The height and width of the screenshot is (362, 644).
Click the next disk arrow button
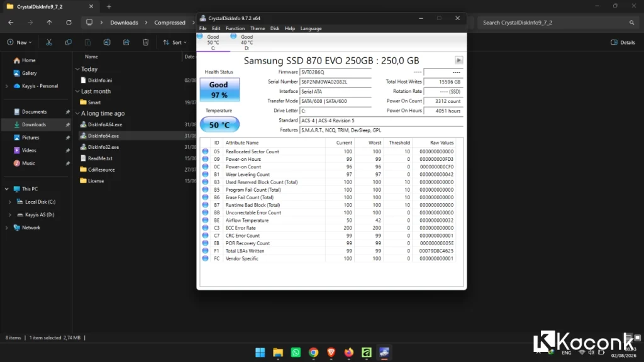pyautogui.click(x=458, y=60)
